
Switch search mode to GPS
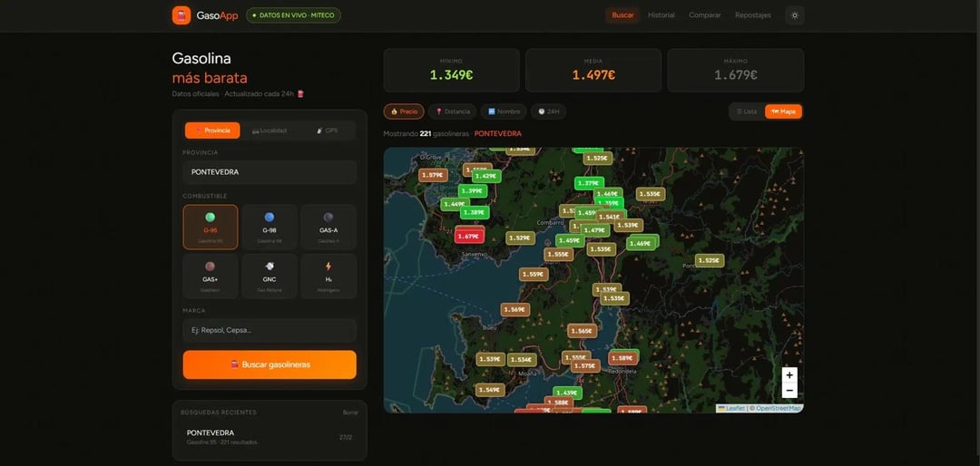pyautogui.click(x=327, y=131)
